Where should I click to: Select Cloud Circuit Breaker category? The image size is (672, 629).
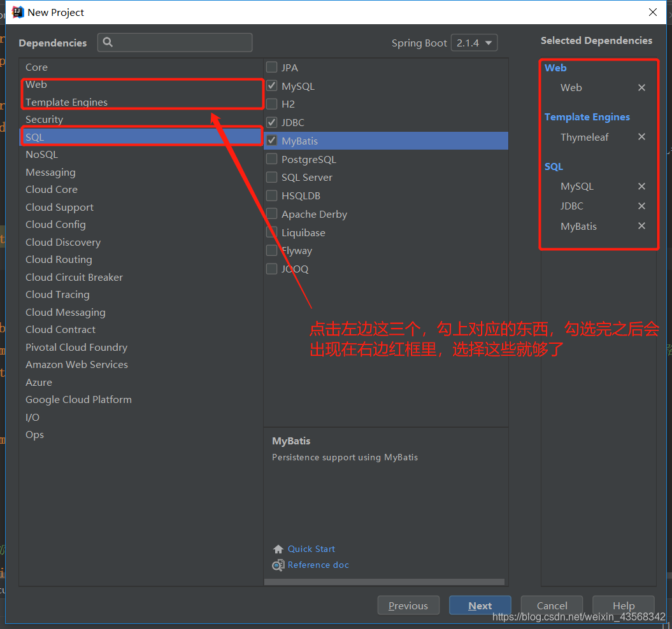click(x=141, y=277)
